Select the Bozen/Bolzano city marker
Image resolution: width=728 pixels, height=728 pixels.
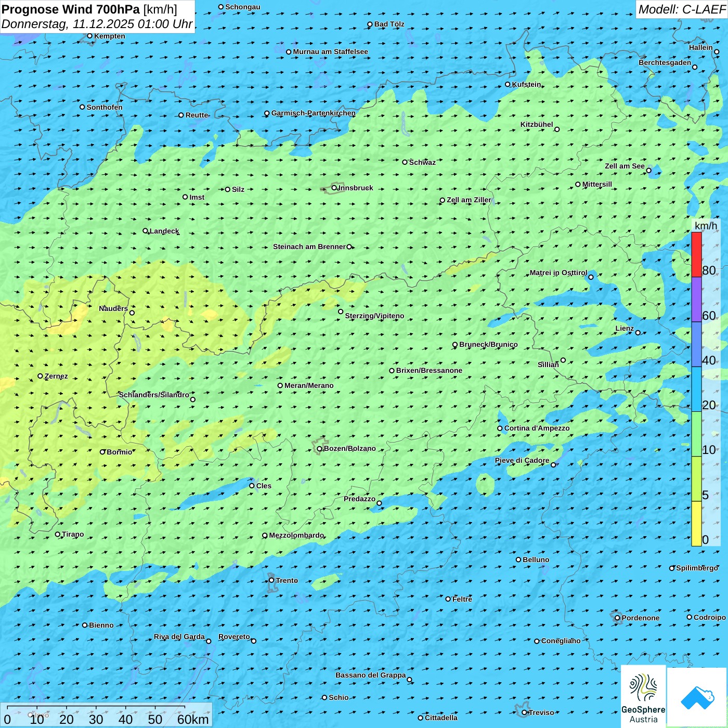coord(320,449)
